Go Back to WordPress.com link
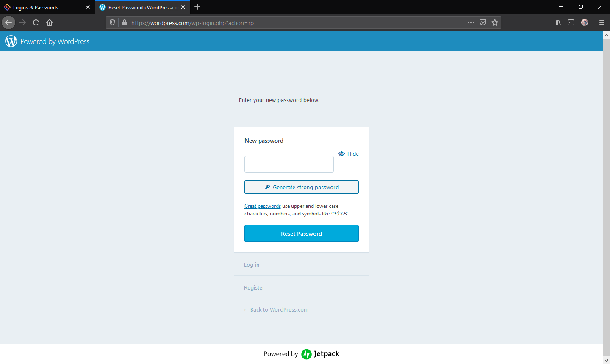This screenshot has width=610, height=364. pyautogui.click(x=276, y=309)
